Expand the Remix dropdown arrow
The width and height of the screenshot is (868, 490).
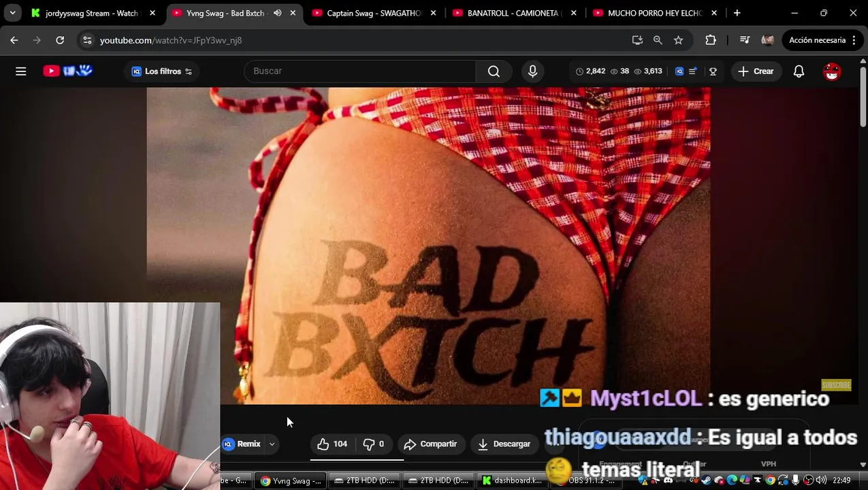(272, 444)
